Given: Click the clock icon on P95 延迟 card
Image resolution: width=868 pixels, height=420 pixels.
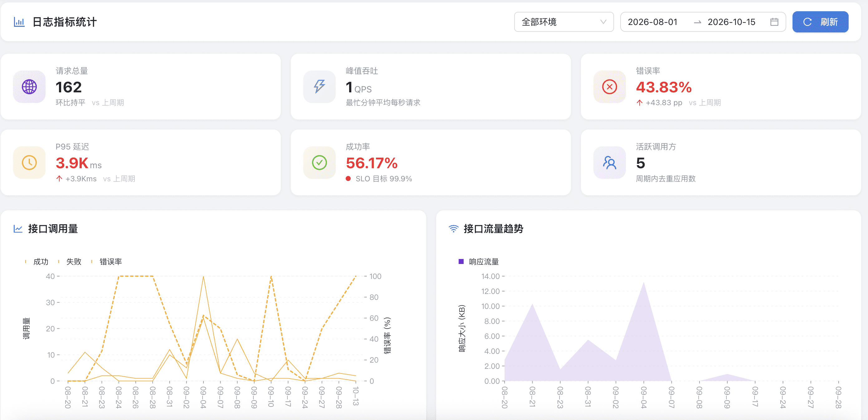Looking at the screenshot, I should (29, 163).
